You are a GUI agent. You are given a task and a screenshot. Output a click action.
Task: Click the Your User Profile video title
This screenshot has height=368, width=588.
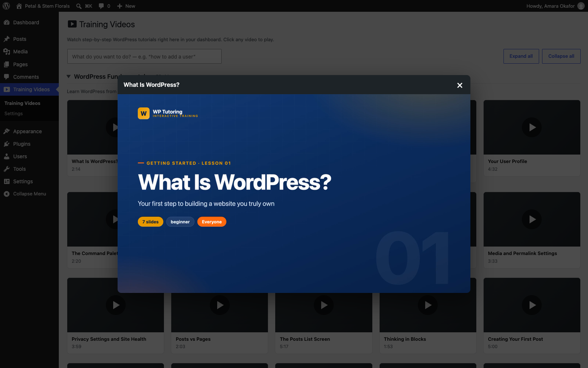coord(507,162)
